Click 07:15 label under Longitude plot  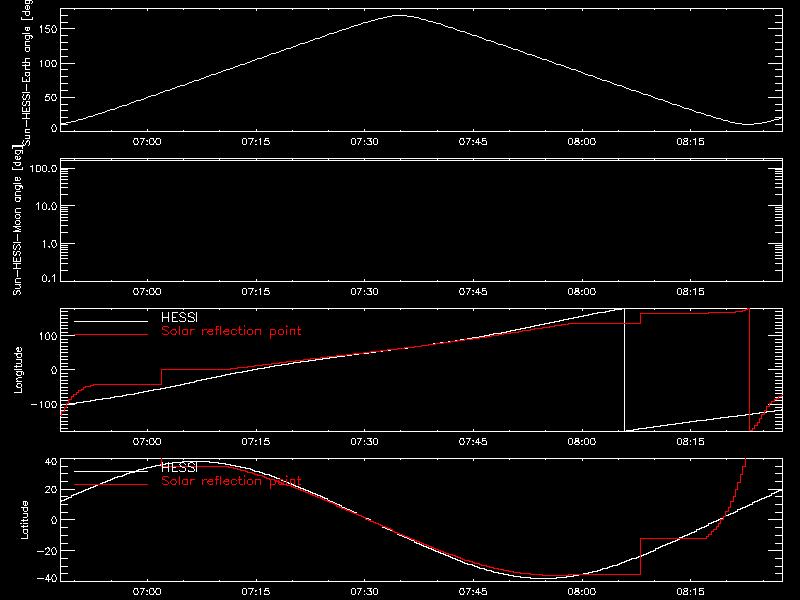[x=256, y=442]
